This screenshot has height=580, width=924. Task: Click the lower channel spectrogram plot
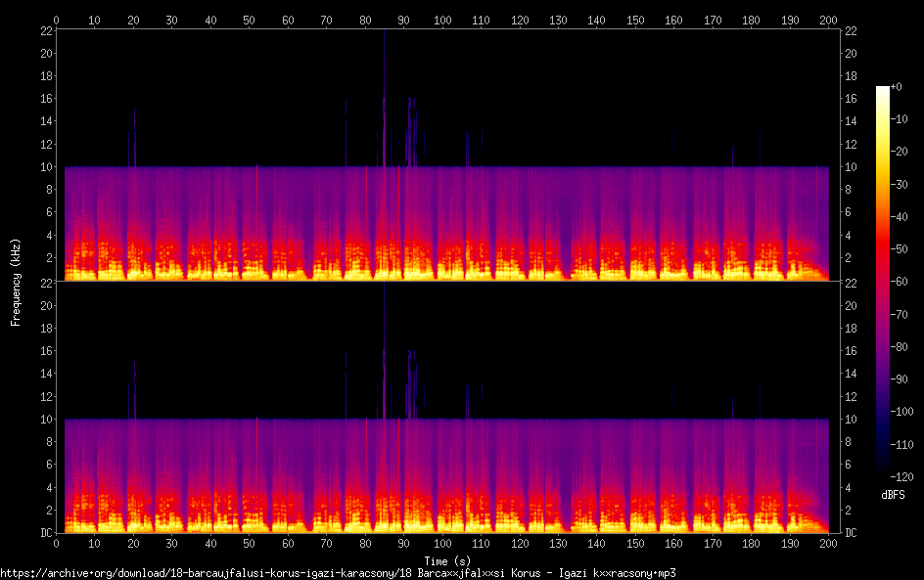[448, 408]
